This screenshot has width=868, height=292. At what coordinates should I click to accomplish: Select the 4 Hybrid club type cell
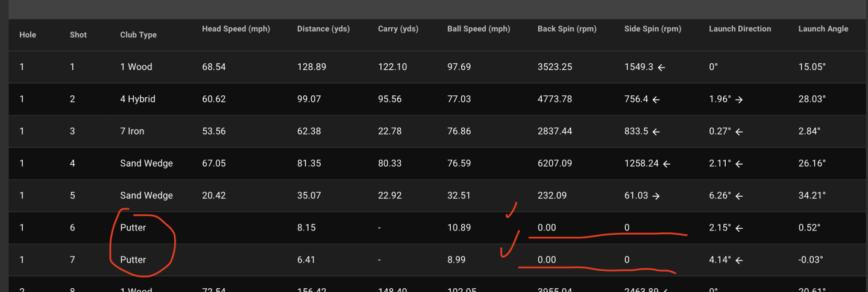point(137,99)
